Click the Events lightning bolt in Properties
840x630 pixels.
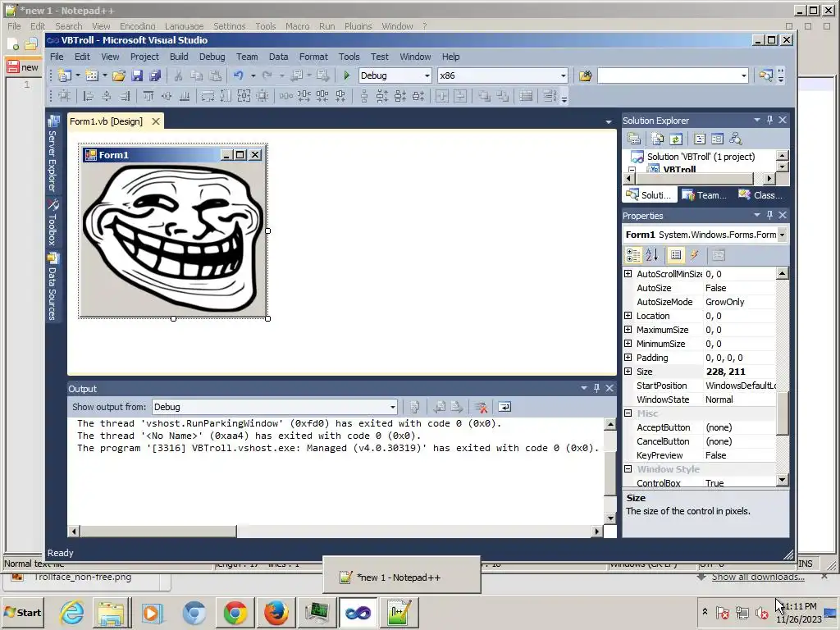coord(694,256)
